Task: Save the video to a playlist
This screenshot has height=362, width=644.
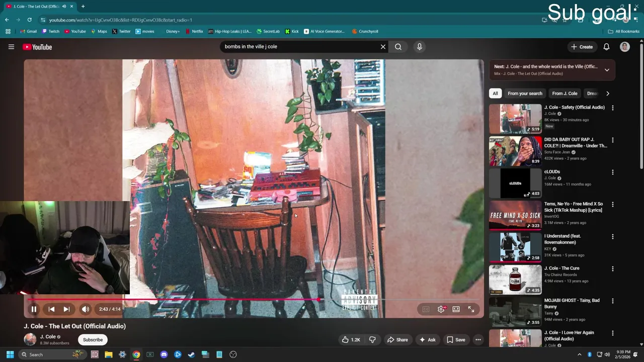Action: pyautogui.click(x=456, y=340)
